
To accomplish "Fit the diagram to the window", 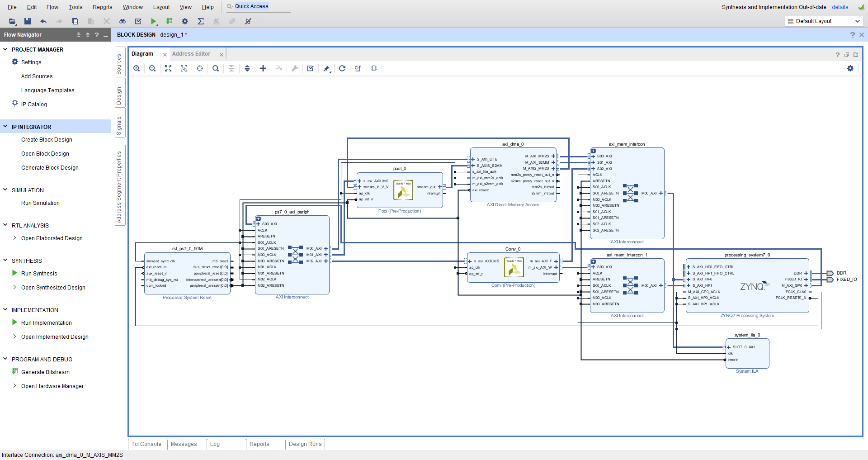I will tap(168, 68).
